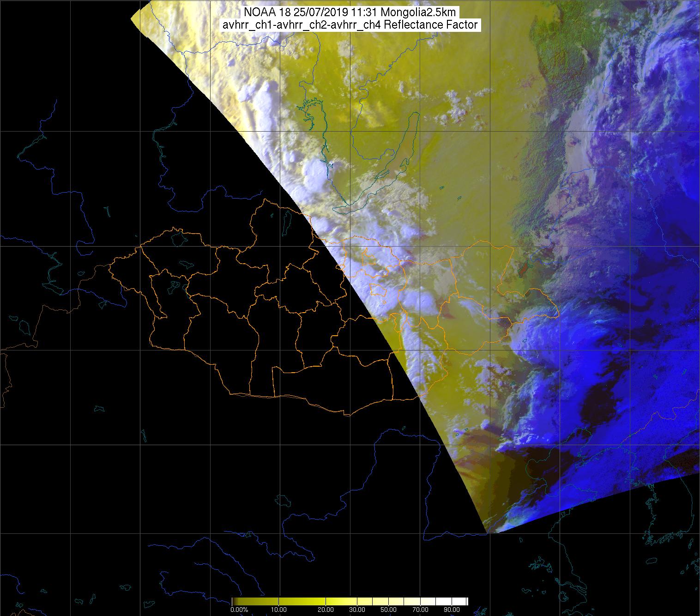Click the '10.00' colorbar label
This screenshot has height=616, width=700.
pyautogui.click(x=279, y=610)
